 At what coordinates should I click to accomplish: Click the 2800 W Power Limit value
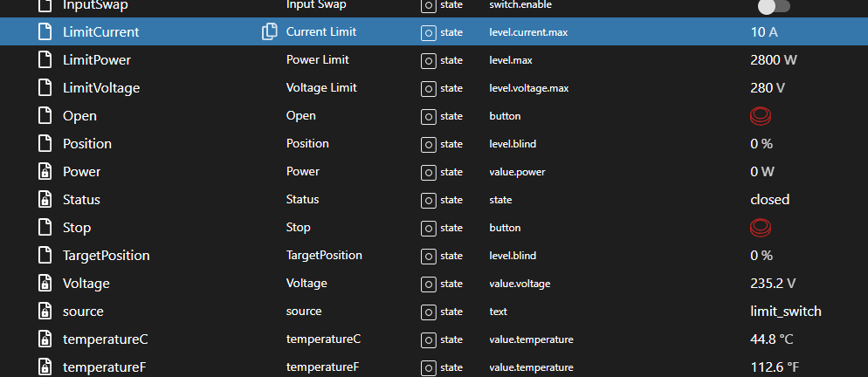[x=773, y=60]
